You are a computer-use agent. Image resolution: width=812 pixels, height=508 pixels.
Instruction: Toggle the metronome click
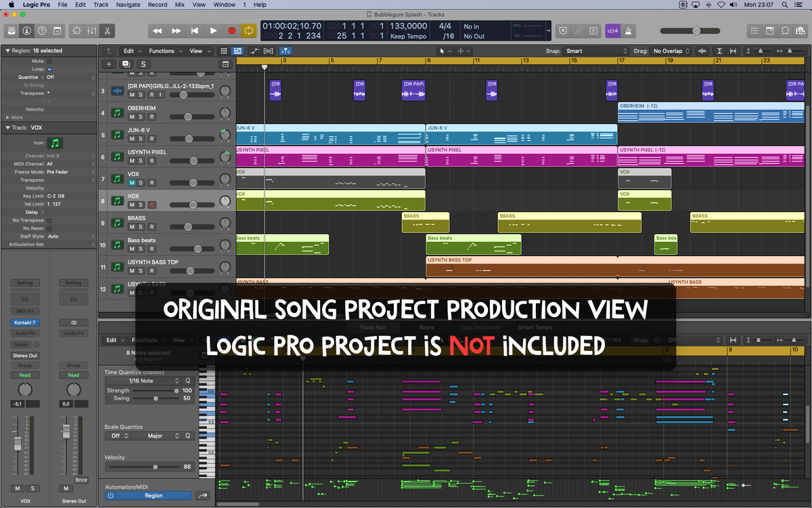(627, 30)
